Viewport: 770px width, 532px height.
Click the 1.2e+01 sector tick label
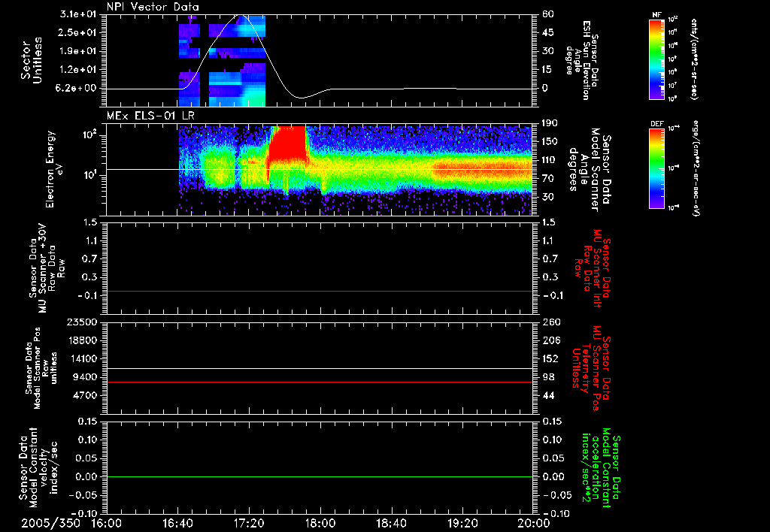(x=76, y=70)
